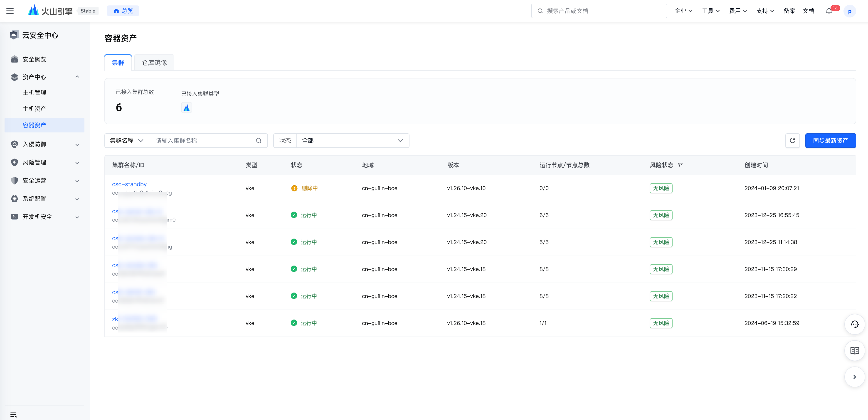Click 无风险 tag in 2024-06-19 row
Image resolution: width=868 pixels, height=420 pixels.
tap(661, 323)
